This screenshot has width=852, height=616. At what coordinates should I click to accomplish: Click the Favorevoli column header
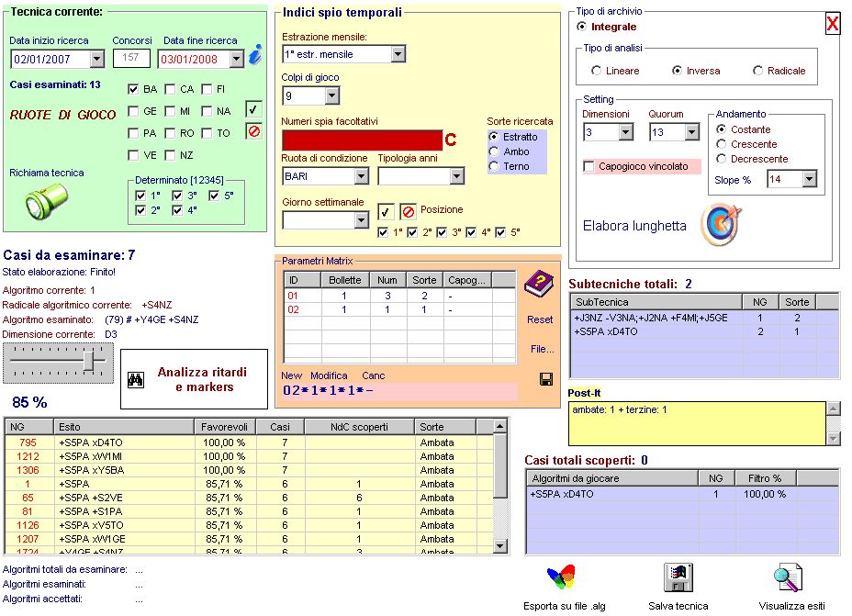(225, 427)
